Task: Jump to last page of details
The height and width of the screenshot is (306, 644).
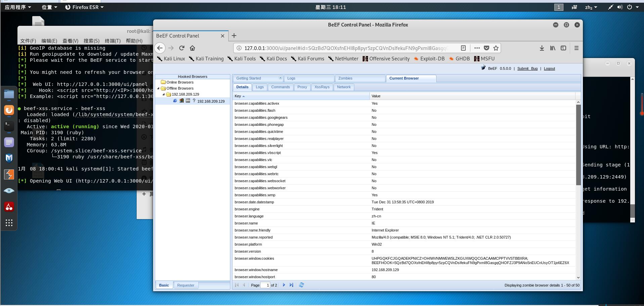Action: point(291,285)
